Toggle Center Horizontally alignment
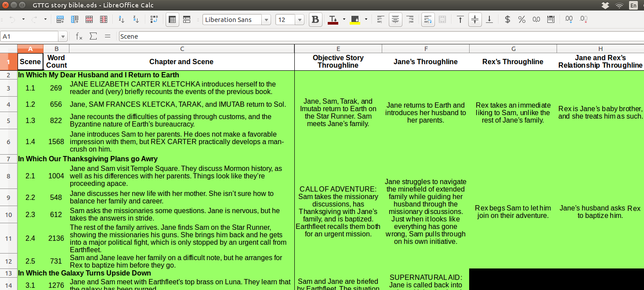The image size is (644, 290). click(x=396, y=20)
